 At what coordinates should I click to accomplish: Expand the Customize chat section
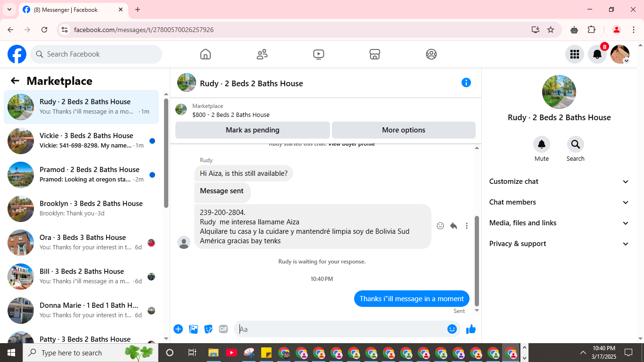tap(559, 181)
